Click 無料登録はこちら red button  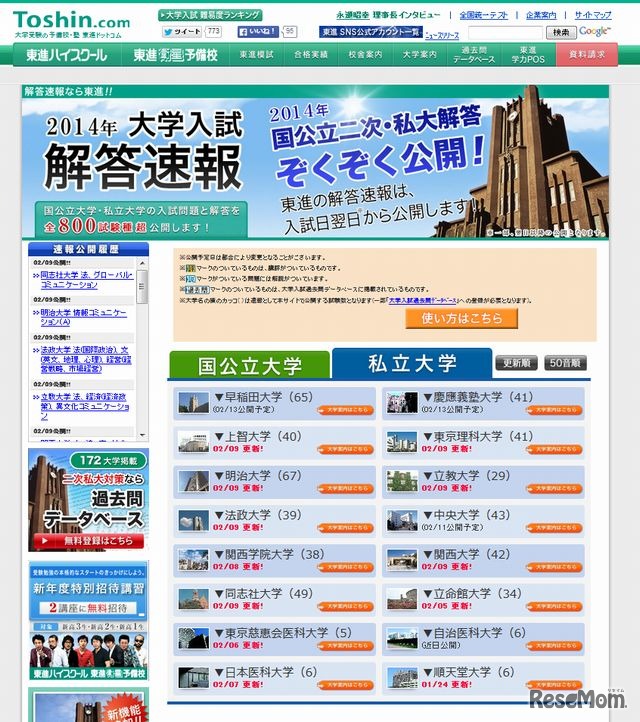pos(88,541)
